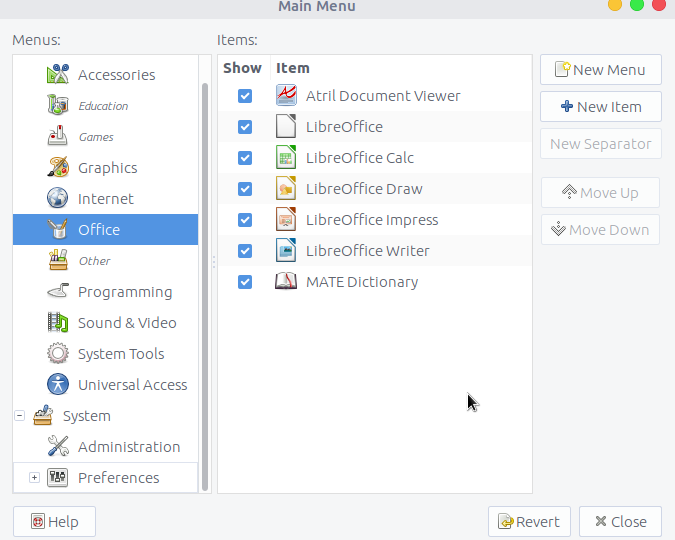Image resolution: width=675 pixels, height=540 pixels.
Task: Click the MATE Dictionary book icon
Action: click(286, 282)
